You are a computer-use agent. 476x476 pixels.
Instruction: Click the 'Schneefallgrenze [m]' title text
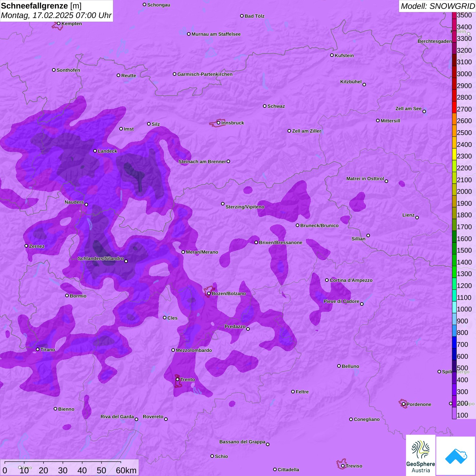41,6
